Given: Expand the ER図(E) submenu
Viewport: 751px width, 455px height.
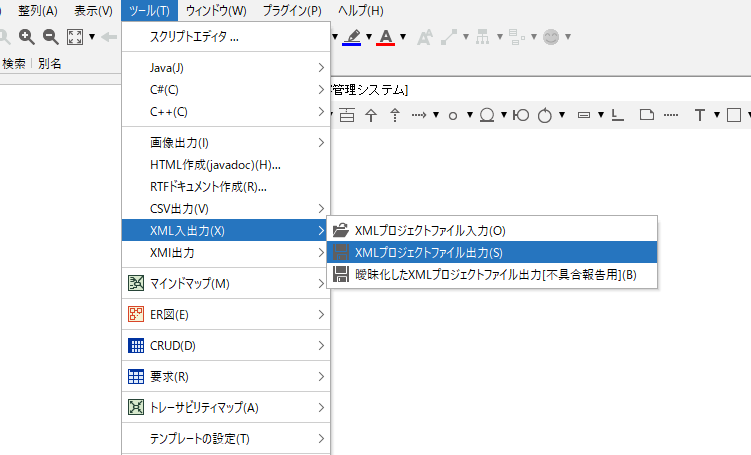Looking at the screenshot, I should click(169, 315).
